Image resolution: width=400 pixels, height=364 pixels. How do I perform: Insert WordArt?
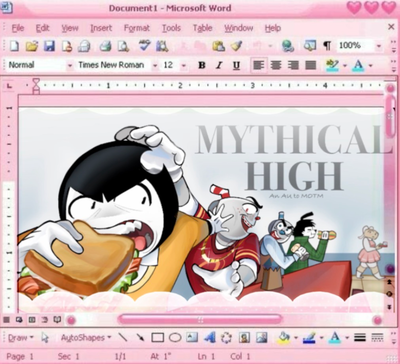coord(210,337)
